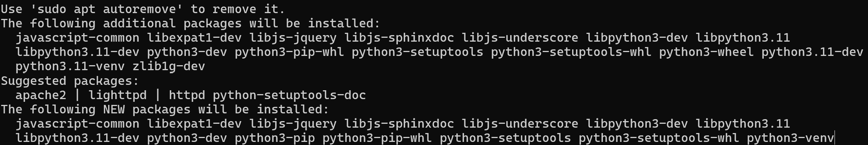Click 'libpython3-dev' in additional packages list
This screenshot has width=868, height=145.
click(637, 38)
